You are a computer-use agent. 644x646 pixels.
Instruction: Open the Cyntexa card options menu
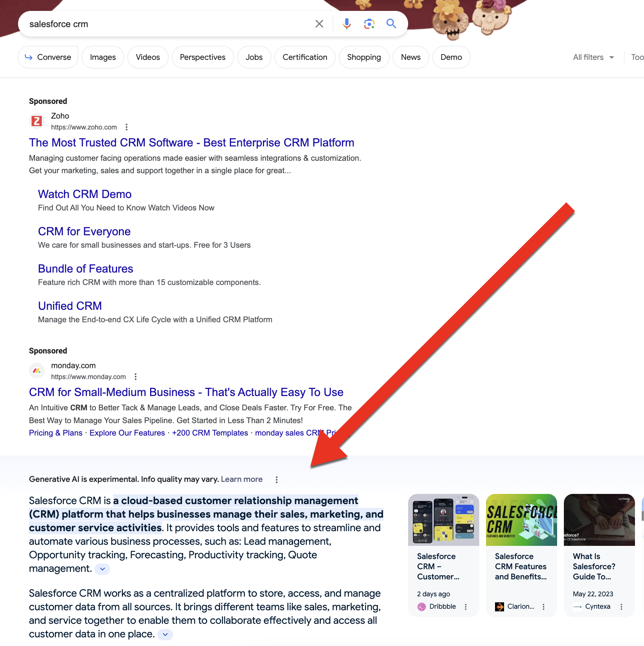(621, 607)
